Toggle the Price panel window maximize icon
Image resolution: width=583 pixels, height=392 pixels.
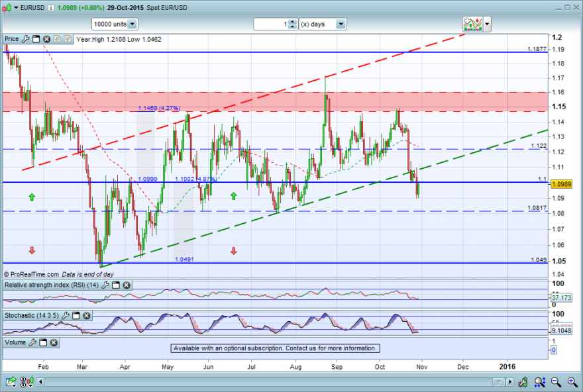tap(36, 39)
